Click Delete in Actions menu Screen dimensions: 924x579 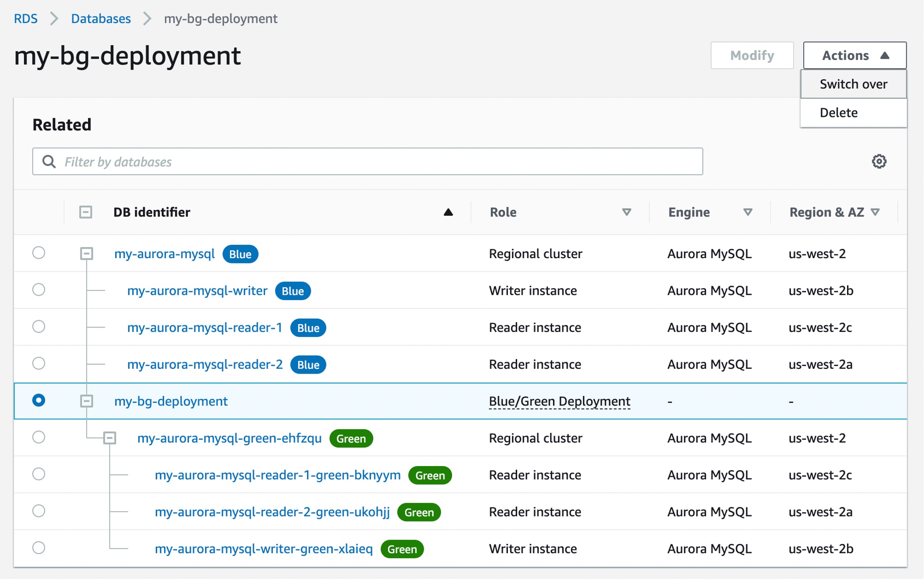839,112
